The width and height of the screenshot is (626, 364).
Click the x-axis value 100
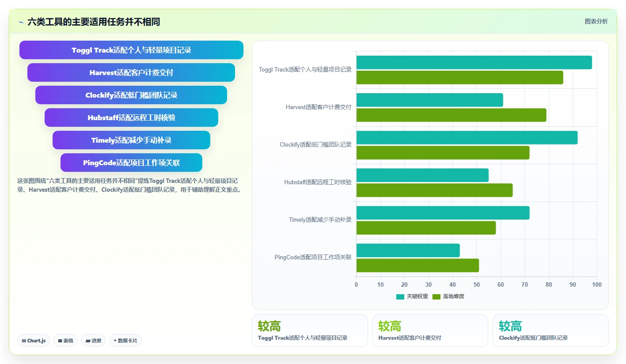point(596,284)
